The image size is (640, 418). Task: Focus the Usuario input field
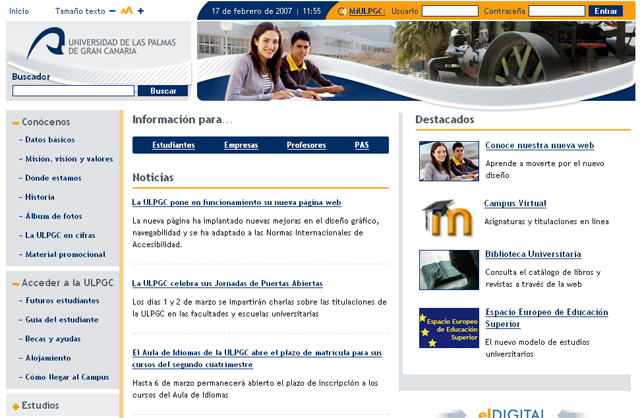tap(450, 11)
